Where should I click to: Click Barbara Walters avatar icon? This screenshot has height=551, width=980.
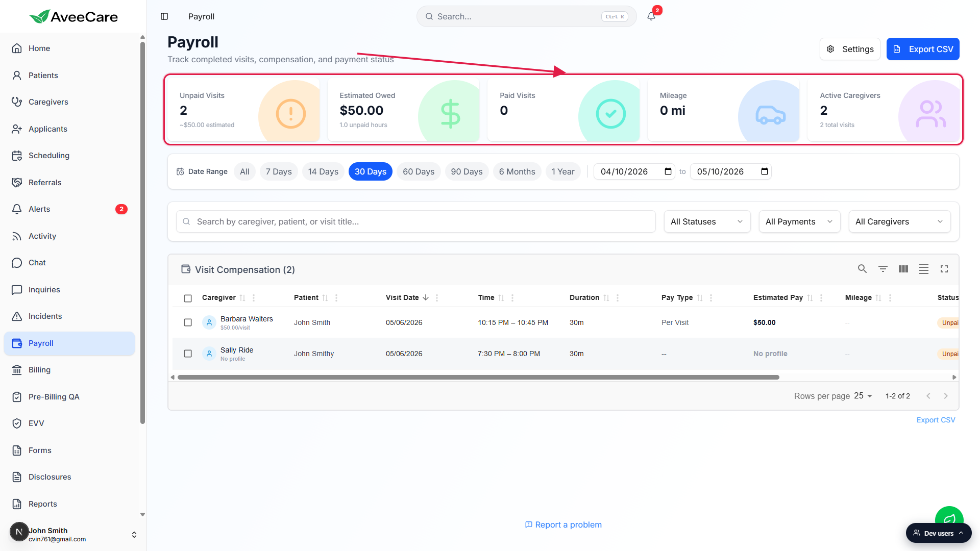coord(209,322)
